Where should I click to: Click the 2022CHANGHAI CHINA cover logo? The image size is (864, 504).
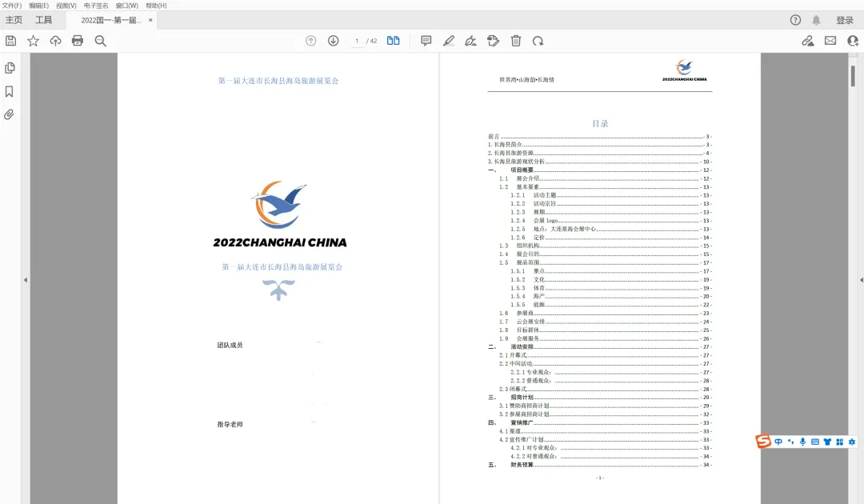pyautogui.click(x=280, y=214)
